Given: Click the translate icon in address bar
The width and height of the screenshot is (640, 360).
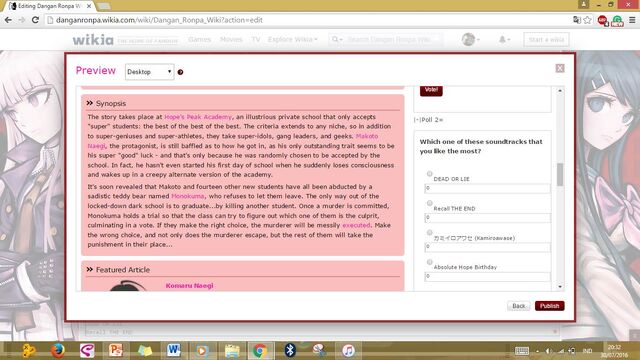Looking at the screenshot, I should click(577, 20).
